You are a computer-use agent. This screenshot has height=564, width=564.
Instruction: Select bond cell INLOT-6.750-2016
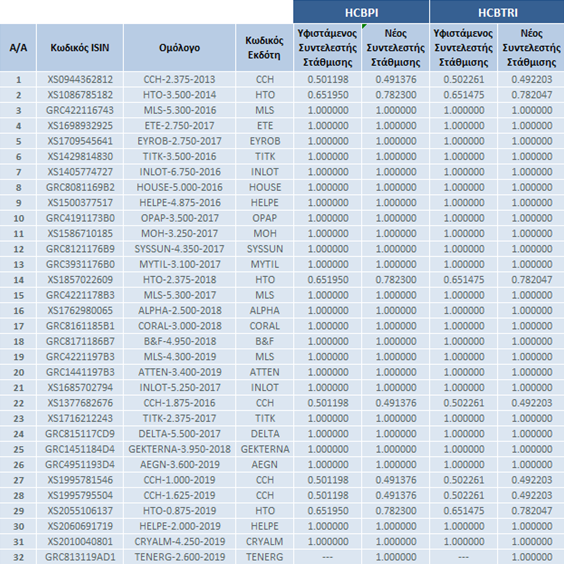tap(179, 172)
